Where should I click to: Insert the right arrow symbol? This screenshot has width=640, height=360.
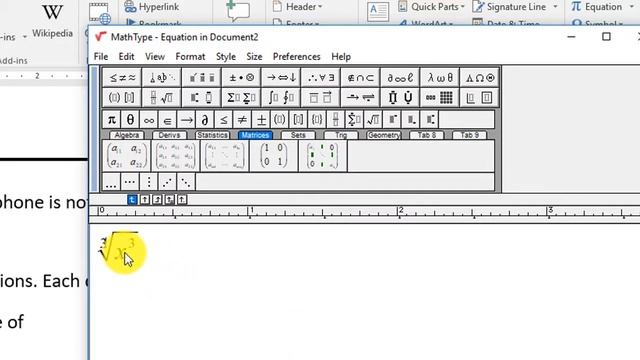coord(186,120)
